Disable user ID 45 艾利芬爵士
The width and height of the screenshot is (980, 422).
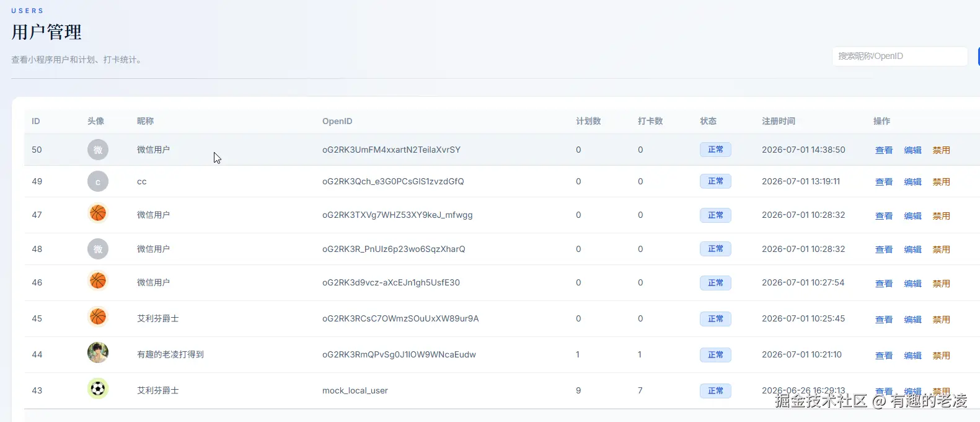tap(941, 320)
